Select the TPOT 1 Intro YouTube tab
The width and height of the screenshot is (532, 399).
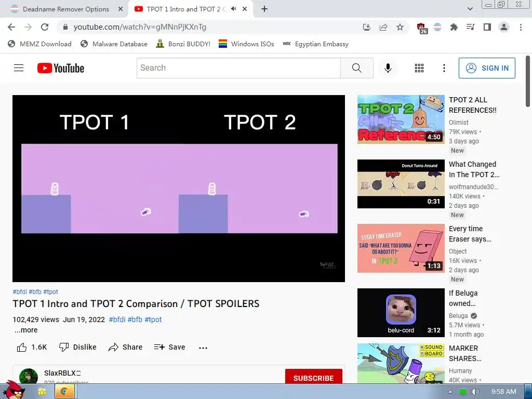(x=185, y=9)
